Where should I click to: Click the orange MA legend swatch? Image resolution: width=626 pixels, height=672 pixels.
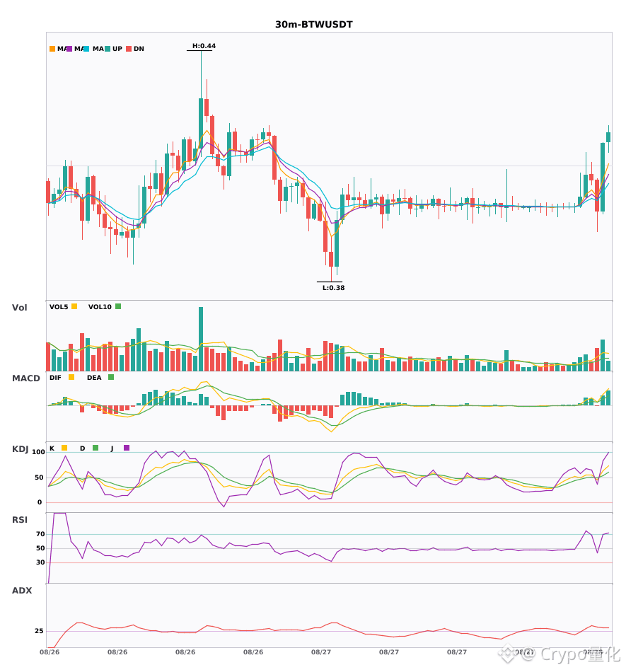52,49
